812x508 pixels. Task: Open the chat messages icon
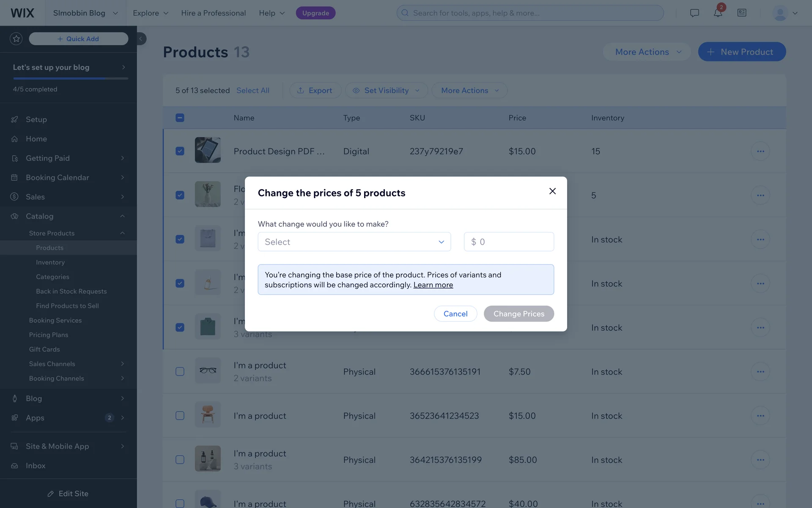[x=694, y=13]
